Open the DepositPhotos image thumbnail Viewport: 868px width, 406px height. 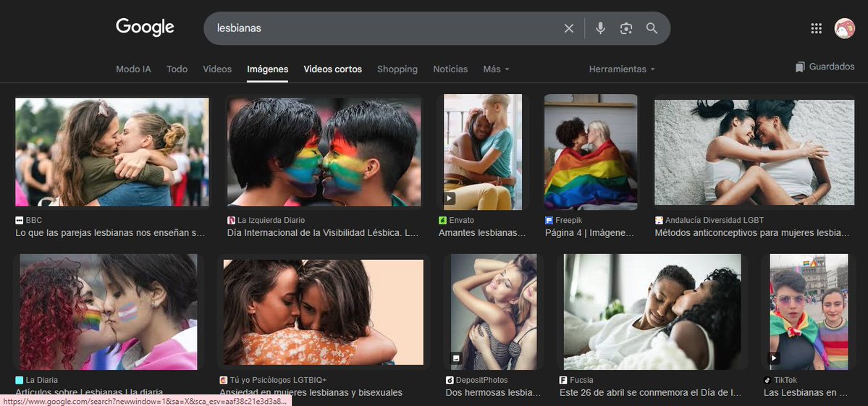[494, 312]
